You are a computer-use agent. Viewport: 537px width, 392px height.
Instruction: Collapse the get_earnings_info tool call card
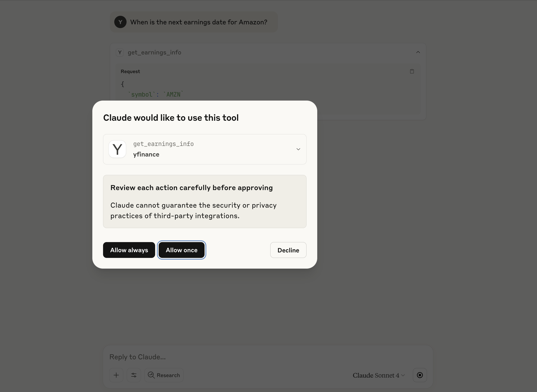click(418, 52)
